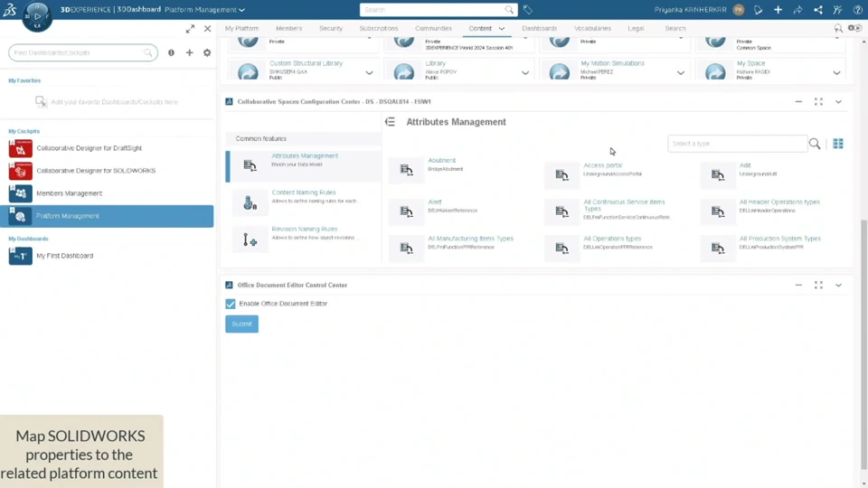868x488 pixels.
Task: Open side panel settings gear
Action: 207,52
